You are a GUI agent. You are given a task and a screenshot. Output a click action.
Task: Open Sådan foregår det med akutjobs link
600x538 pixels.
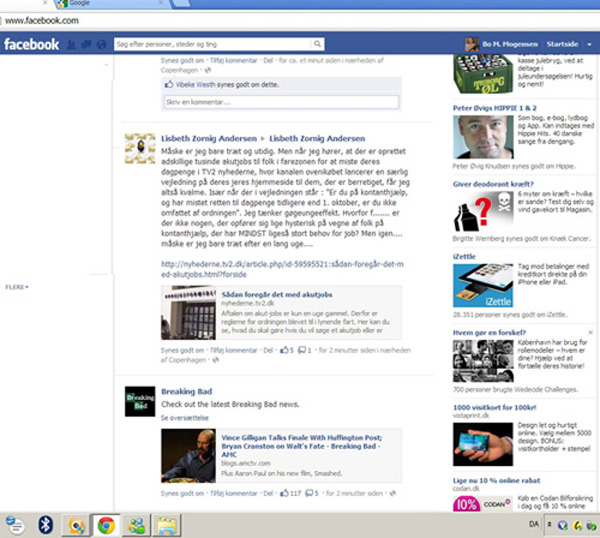(277, 295)
